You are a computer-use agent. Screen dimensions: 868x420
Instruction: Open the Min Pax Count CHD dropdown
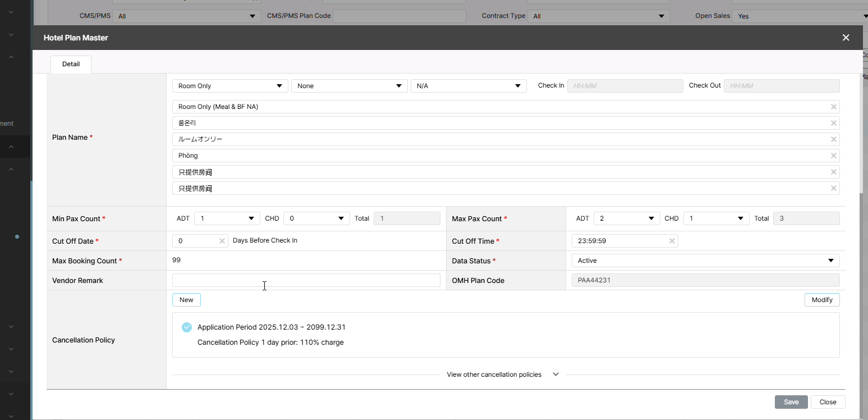tap(316, 218)
